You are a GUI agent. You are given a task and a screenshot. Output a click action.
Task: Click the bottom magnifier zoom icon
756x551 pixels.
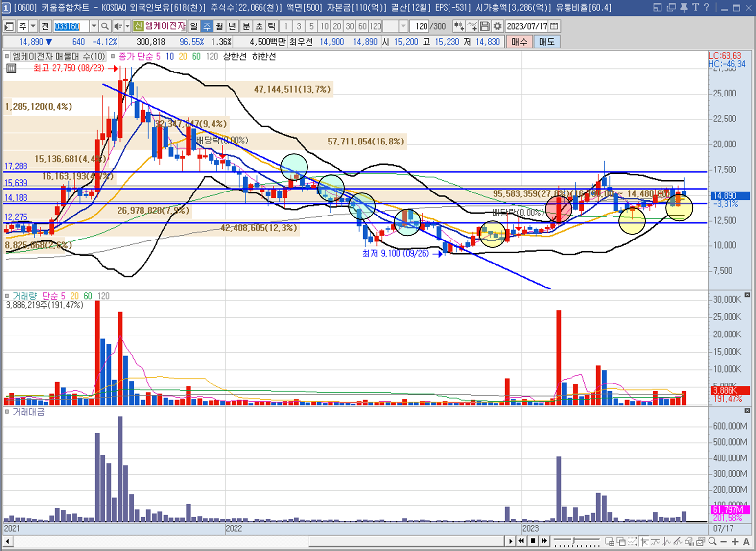click(712, 541)
